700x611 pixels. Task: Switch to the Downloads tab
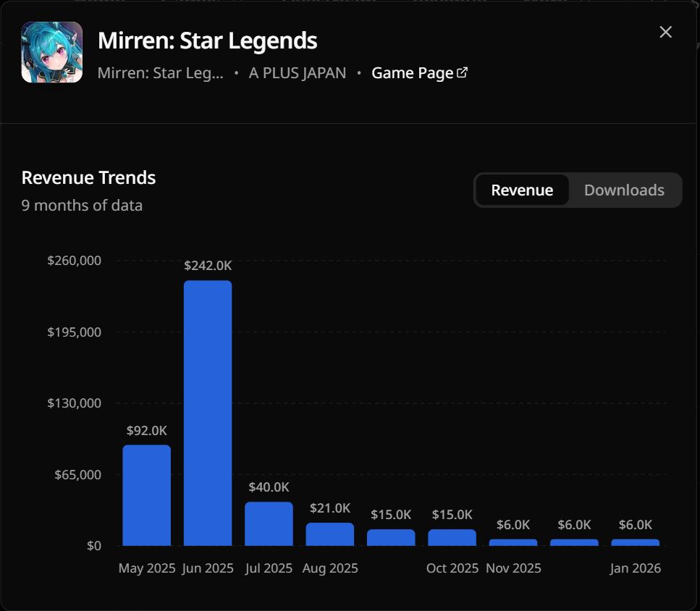click(624, 190)
